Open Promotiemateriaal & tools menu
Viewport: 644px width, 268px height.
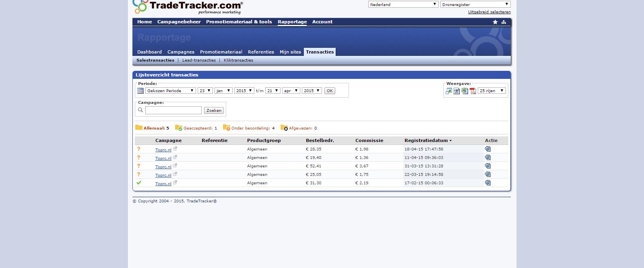point(239,22)
